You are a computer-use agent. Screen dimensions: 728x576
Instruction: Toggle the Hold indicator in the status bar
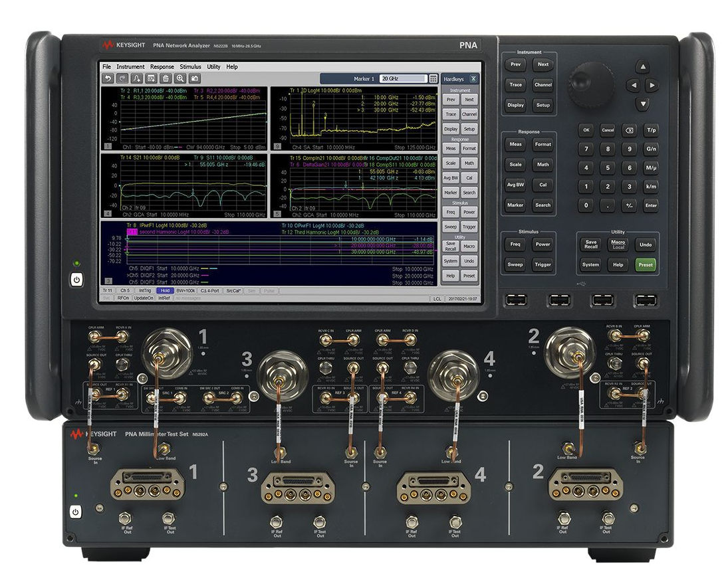coord(164,291)
